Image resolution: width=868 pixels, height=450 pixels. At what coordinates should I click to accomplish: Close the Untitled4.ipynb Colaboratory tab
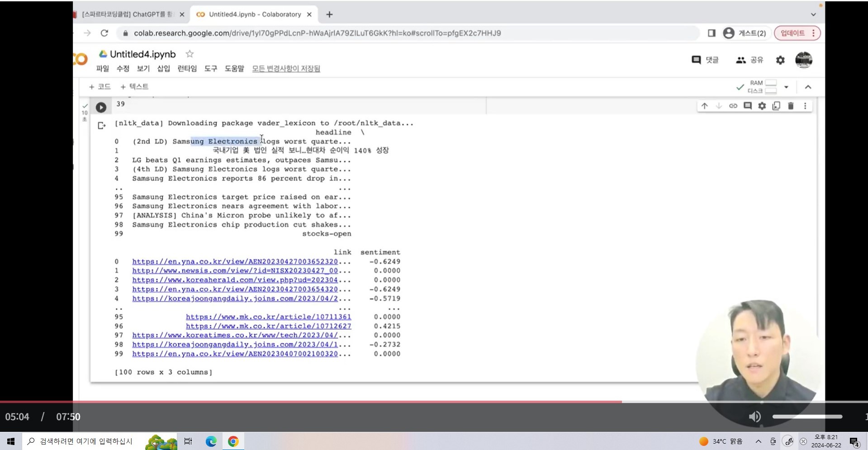click(309, 14)
